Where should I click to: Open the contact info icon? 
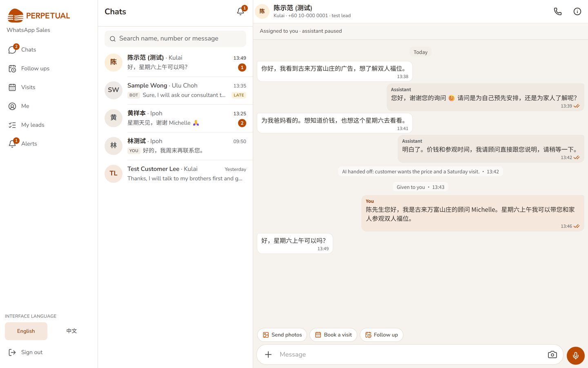(x=577, y=11)
